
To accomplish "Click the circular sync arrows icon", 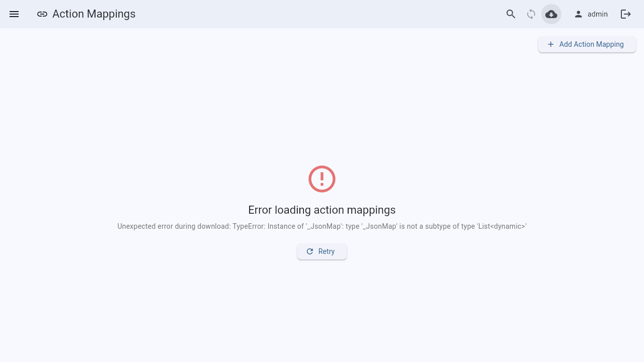I will (x=531, y=14).
